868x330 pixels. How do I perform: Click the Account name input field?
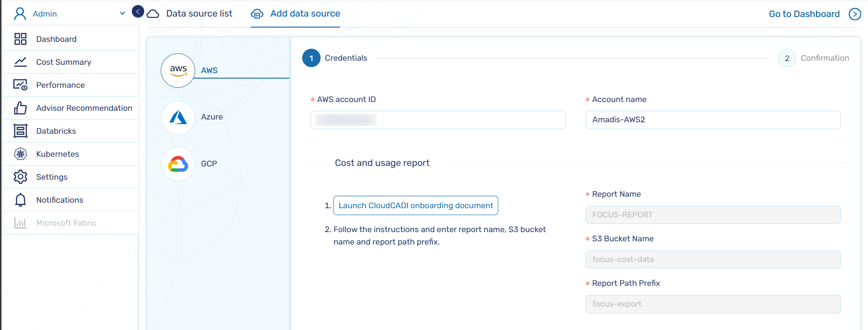713,120
